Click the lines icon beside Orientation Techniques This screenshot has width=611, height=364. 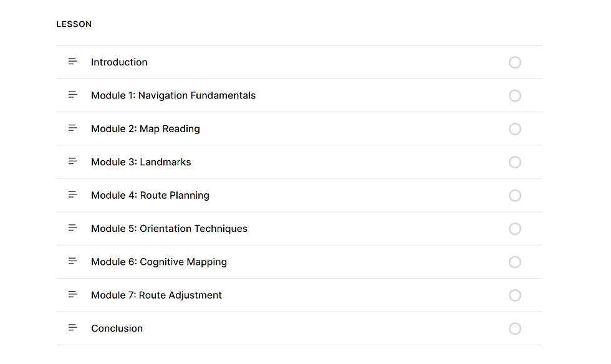tap(73, 228)
